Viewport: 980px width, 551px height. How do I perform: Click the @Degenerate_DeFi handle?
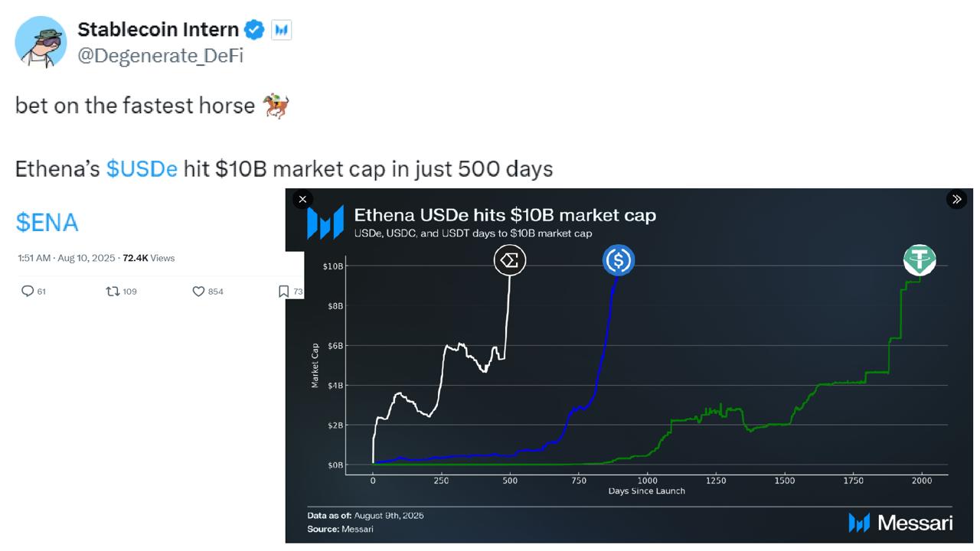click(x=160, y=55)
